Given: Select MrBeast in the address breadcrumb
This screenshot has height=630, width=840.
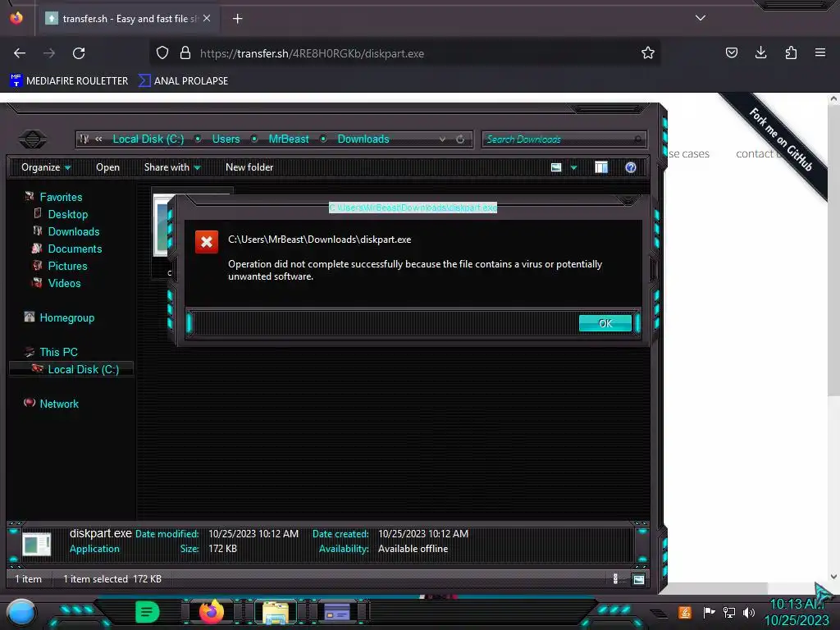Looking at the screenshot, I should tap(289, 139).
